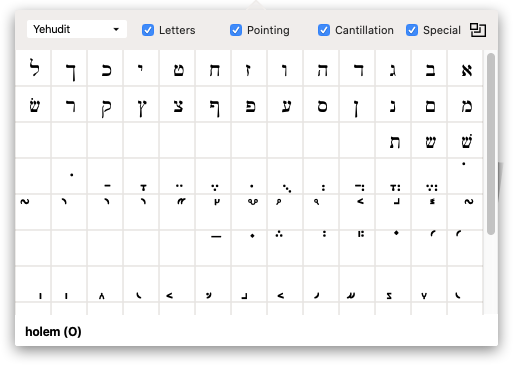The image size is (513, 365).
Task: Select the final pe with dagesh
Action: (214, 104)
